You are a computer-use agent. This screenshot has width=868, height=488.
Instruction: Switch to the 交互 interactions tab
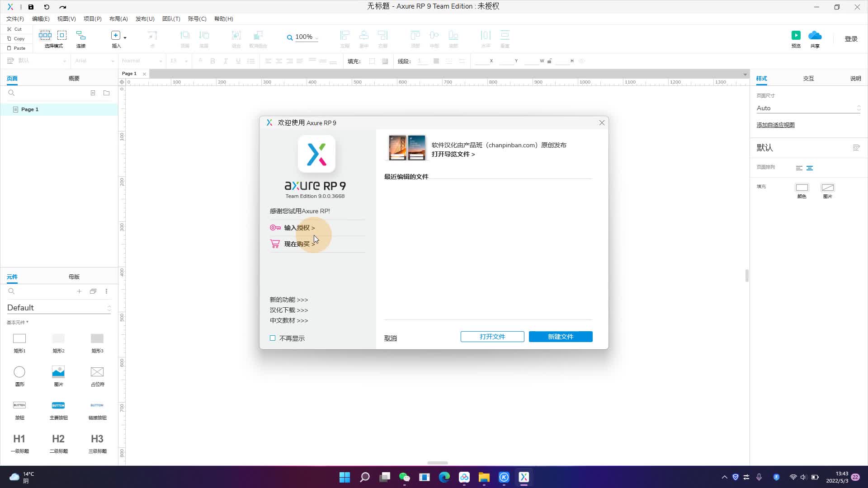[808, 78]
